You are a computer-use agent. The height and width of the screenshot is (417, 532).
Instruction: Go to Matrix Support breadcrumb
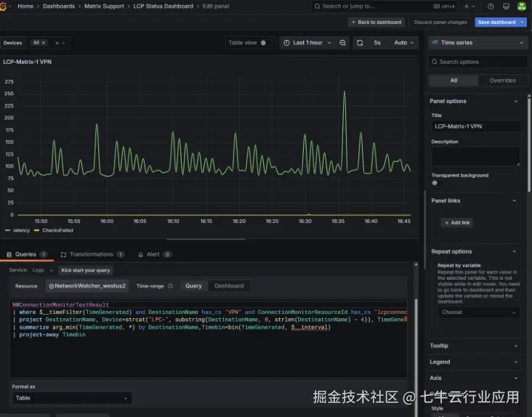[104, 6]
